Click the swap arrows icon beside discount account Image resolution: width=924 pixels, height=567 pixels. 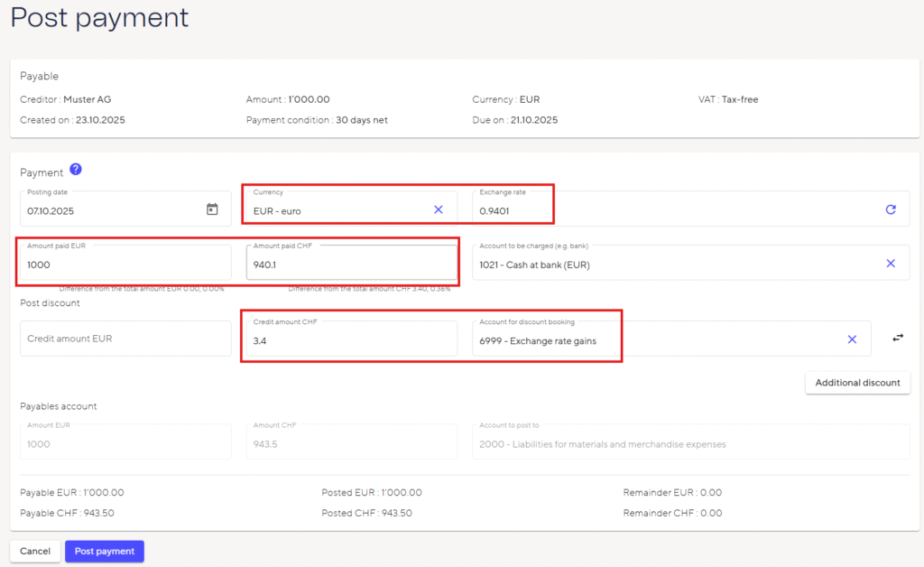(898, 338)
